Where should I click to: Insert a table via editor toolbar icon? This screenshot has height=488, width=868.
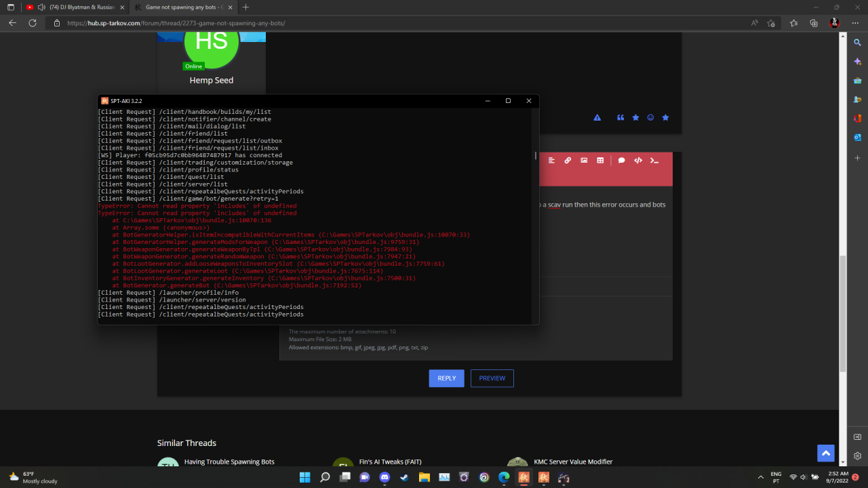[600, 161]
